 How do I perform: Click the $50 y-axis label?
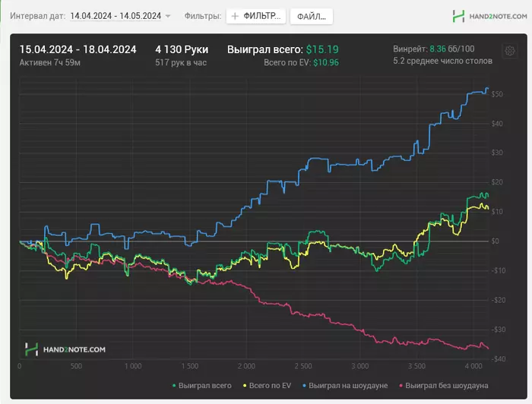(497, 94)
